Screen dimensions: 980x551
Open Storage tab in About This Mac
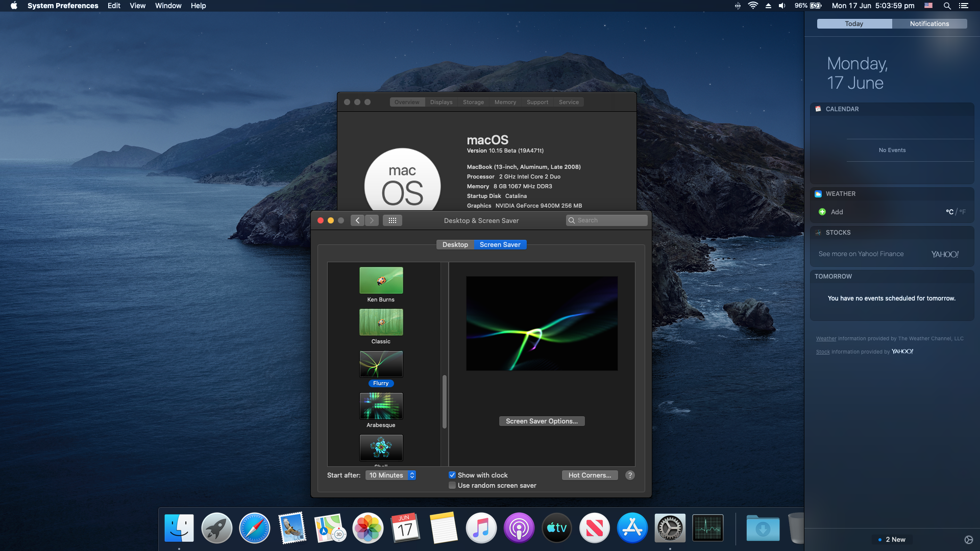point(474,102)
